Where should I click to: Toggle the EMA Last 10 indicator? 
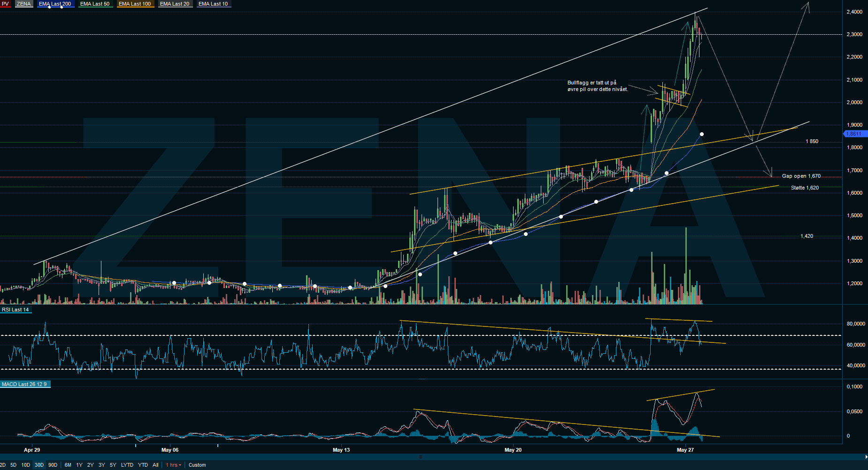tap(214, 4)
